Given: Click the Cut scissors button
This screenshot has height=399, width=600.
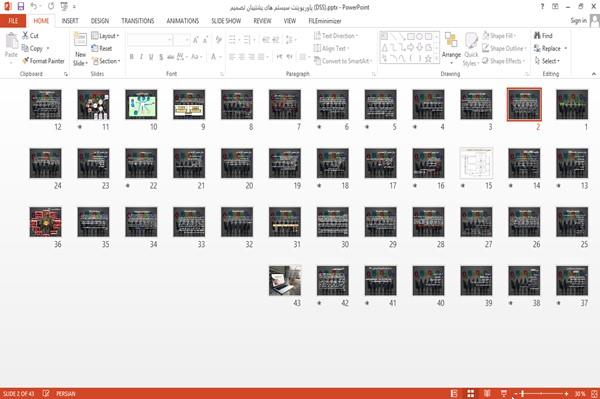Looking at the screenshot, I should click(x=30, y=36).
